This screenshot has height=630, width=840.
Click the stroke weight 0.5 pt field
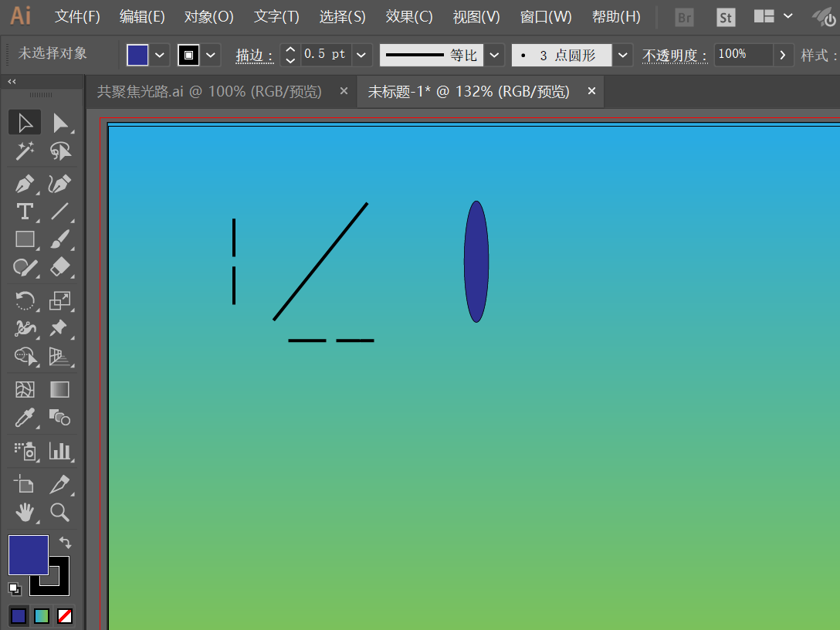click(326, 55)
